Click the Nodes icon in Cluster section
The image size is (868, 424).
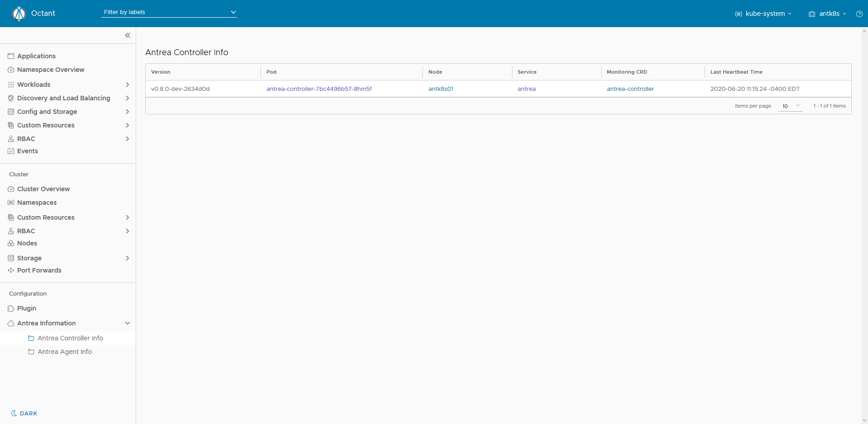tap(11, 243)
